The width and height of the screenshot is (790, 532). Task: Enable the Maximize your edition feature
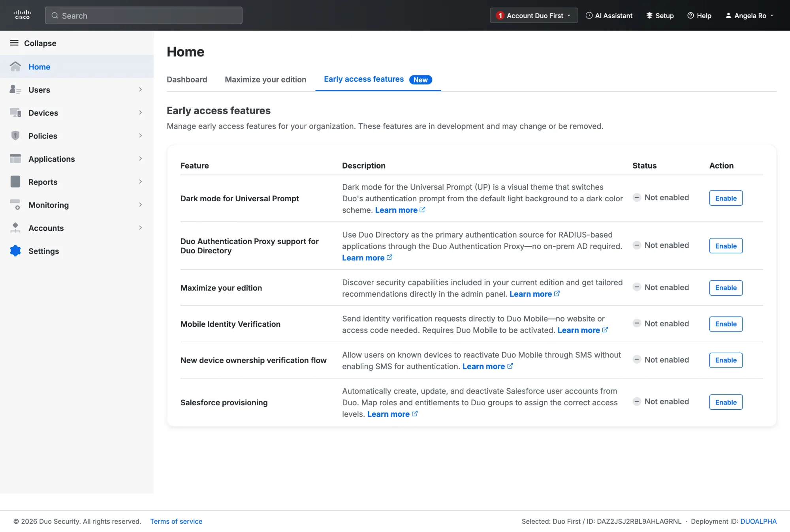coord(726,287)
